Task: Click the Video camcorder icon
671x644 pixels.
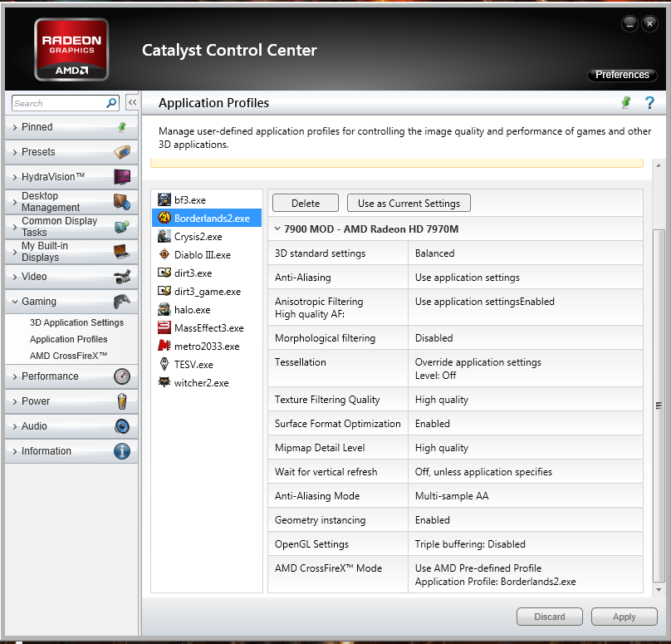Action: point(122,277)
